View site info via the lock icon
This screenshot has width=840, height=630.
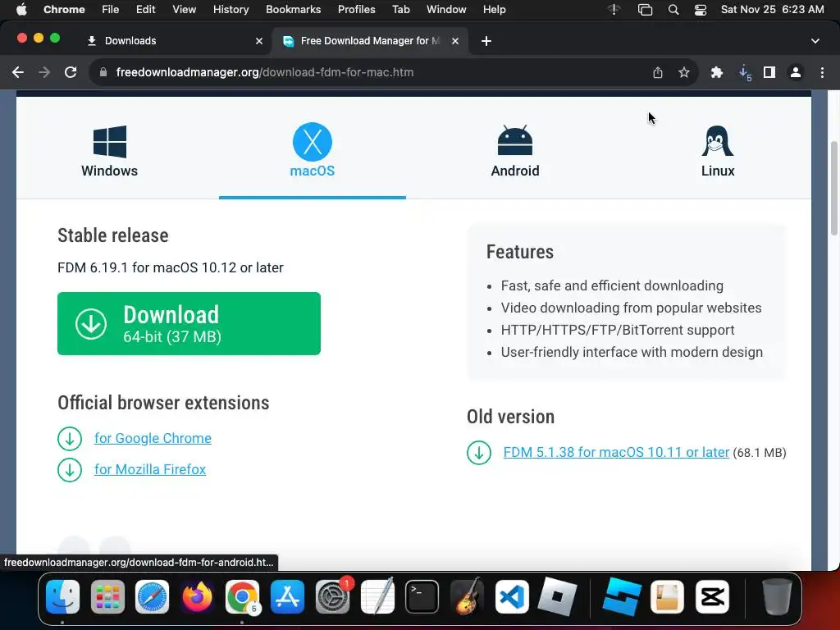tap(103, 72)
